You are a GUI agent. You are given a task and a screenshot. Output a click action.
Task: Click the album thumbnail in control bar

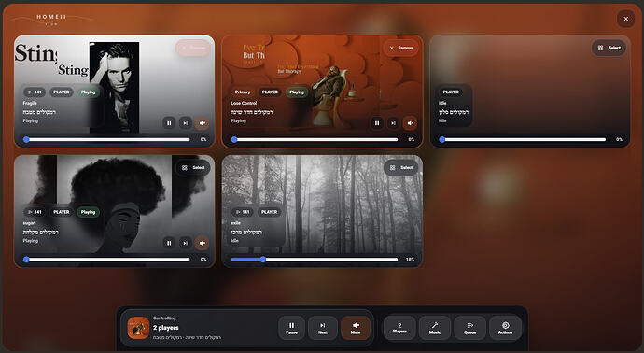138,328
